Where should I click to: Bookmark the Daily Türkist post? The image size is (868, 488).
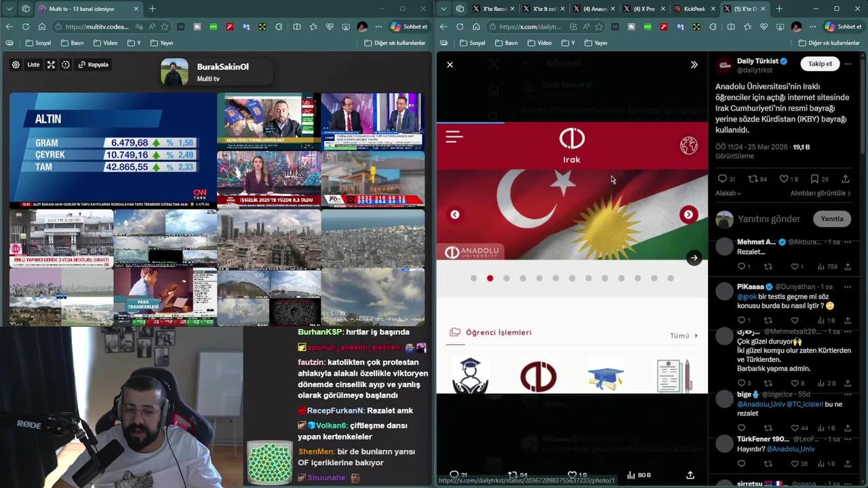815,179
